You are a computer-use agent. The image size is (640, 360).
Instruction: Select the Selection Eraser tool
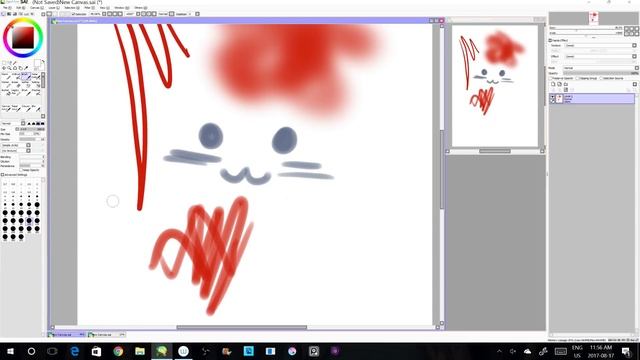point(36,84)
